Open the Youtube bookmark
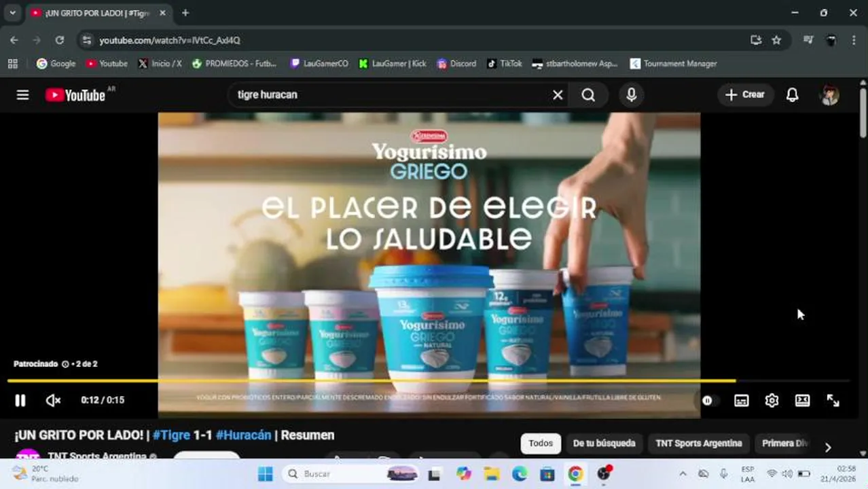 point(107,63)
